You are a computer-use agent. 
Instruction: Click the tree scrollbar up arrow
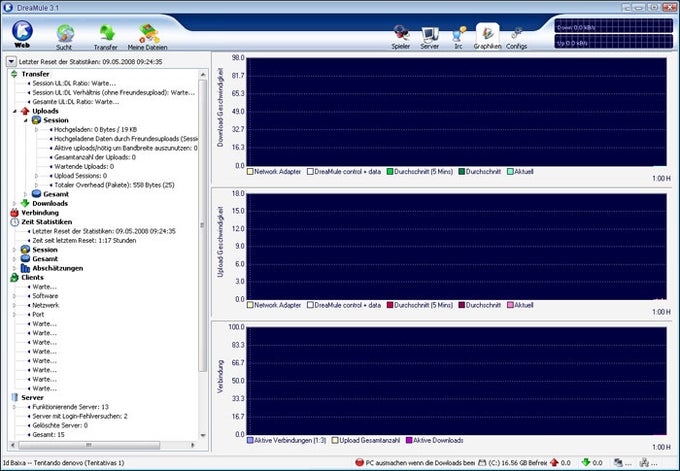[203, 75]
